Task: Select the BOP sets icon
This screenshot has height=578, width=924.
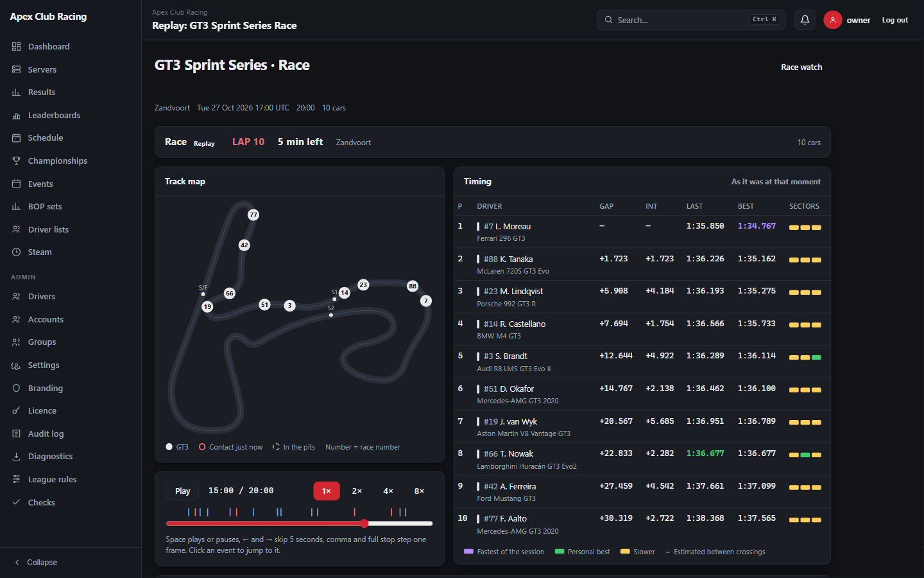Action: click(x=16, y=206)
